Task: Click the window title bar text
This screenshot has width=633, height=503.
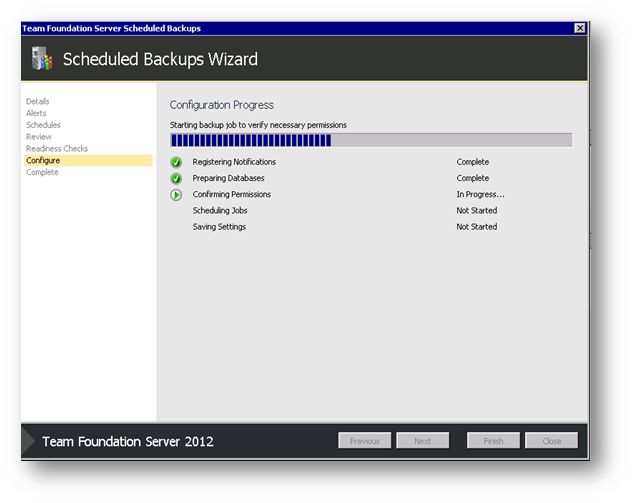Action: (111, 28)
